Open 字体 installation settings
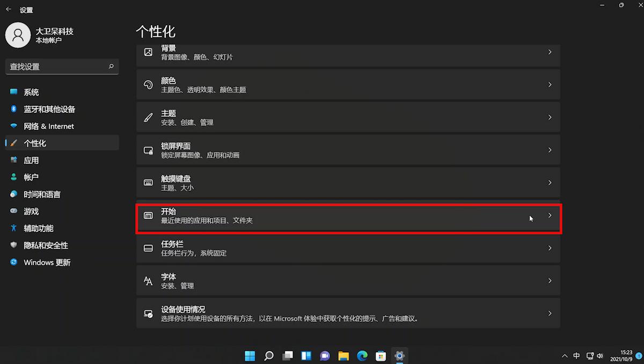 (349, 280)
